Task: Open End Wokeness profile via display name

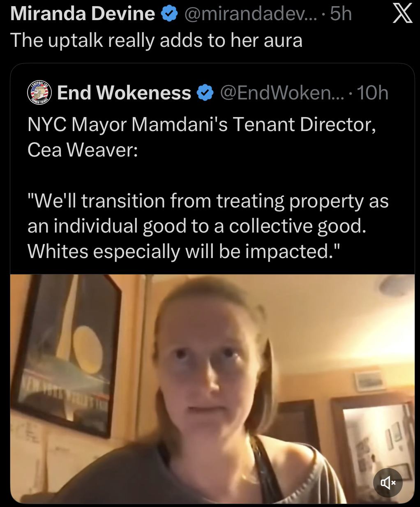Action: (x=124, y=93)
